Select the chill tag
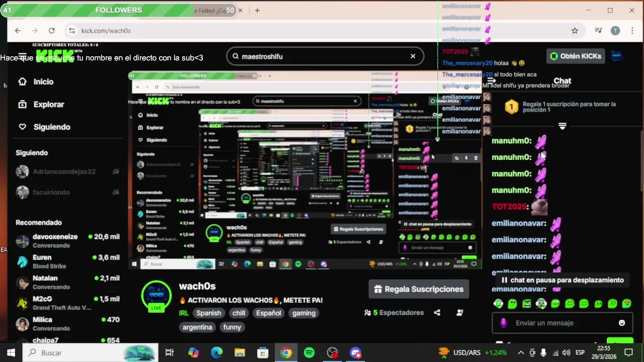 pyautogui.click(x=238, y=313)
